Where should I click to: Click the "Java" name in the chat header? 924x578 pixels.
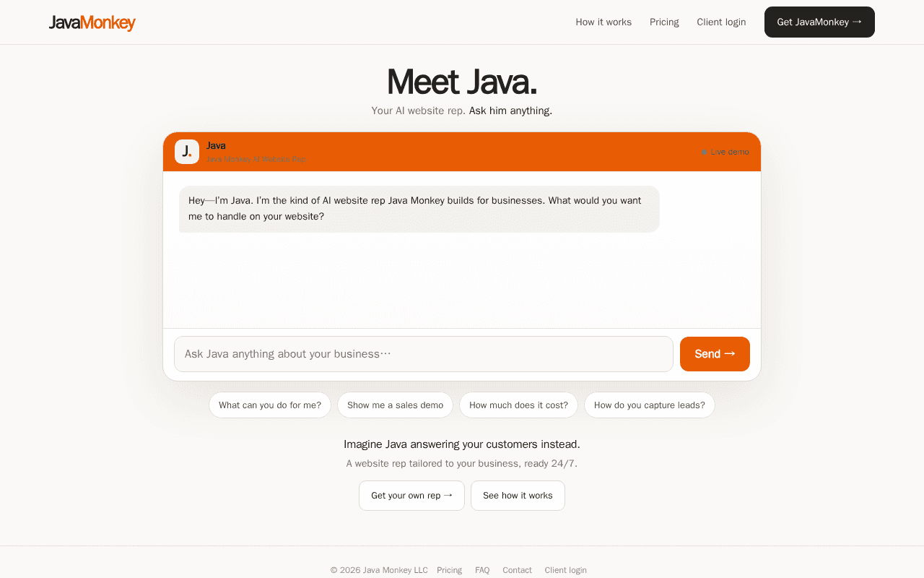[x=216, y=146]
